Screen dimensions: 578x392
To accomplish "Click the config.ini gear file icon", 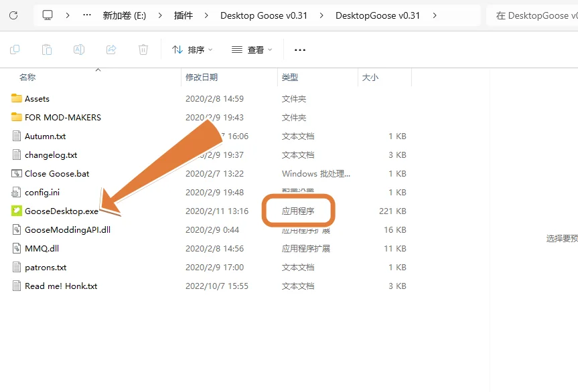I will (x=16, y=192).
